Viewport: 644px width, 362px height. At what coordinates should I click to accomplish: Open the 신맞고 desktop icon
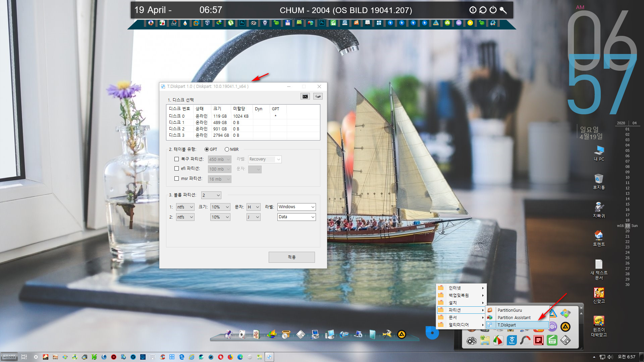pyautogui.click(x=599, y=296)
